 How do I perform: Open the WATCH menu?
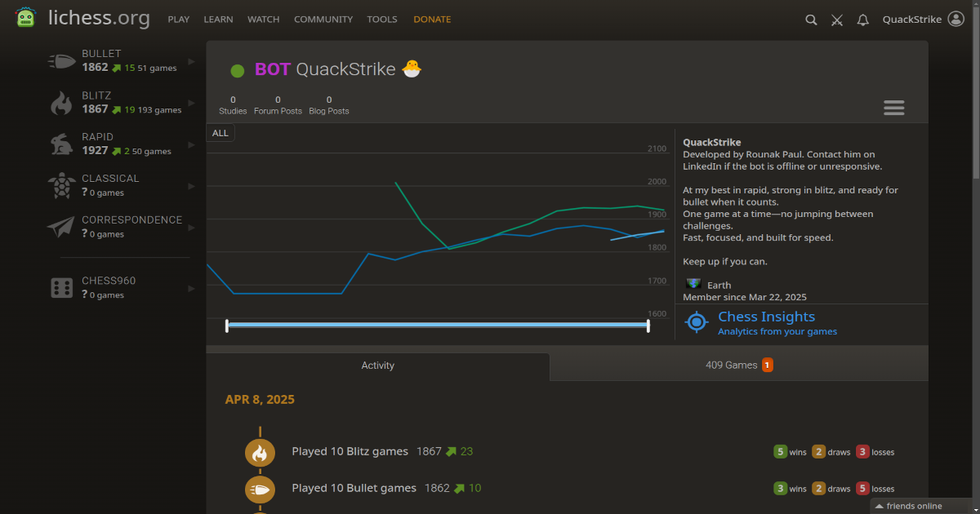(x=263, y=20)
